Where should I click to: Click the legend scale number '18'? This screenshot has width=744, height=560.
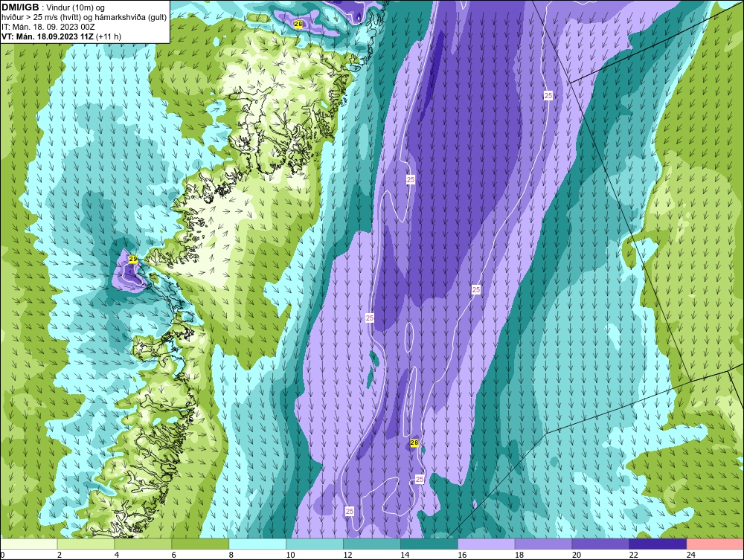point(519,555)
